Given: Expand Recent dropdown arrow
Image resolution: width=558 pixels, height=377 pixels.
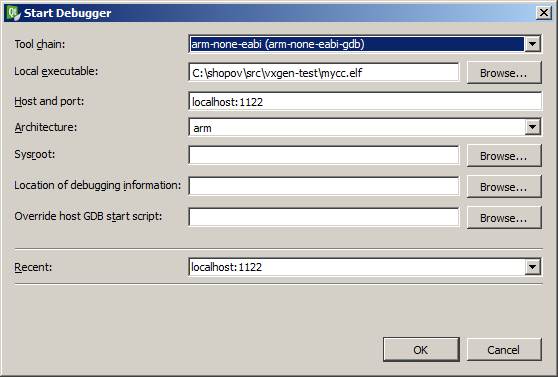Looking at the screenshot, I should (x=532, y=267).
